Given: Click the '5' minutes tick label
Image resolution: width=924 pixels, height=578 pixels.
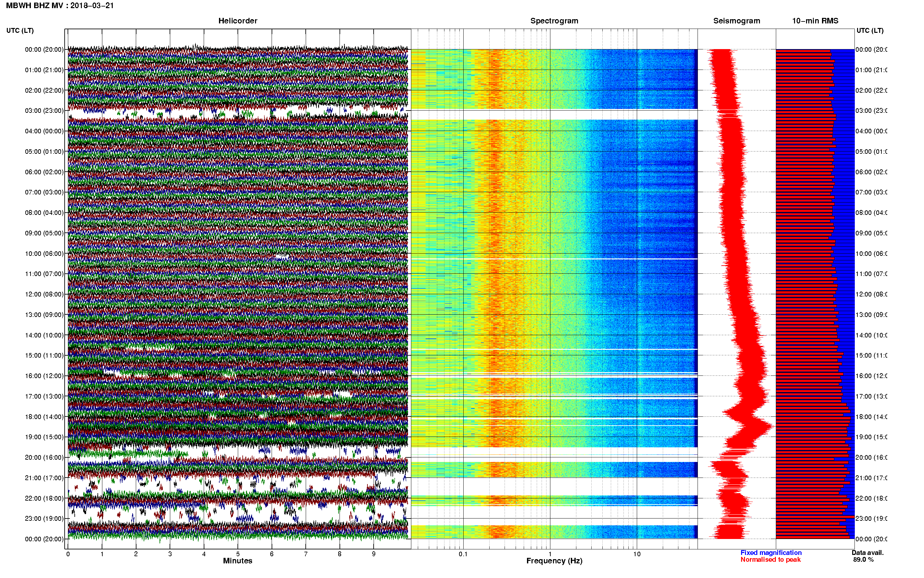Looking at the screenshot, I should pos(238,554).
